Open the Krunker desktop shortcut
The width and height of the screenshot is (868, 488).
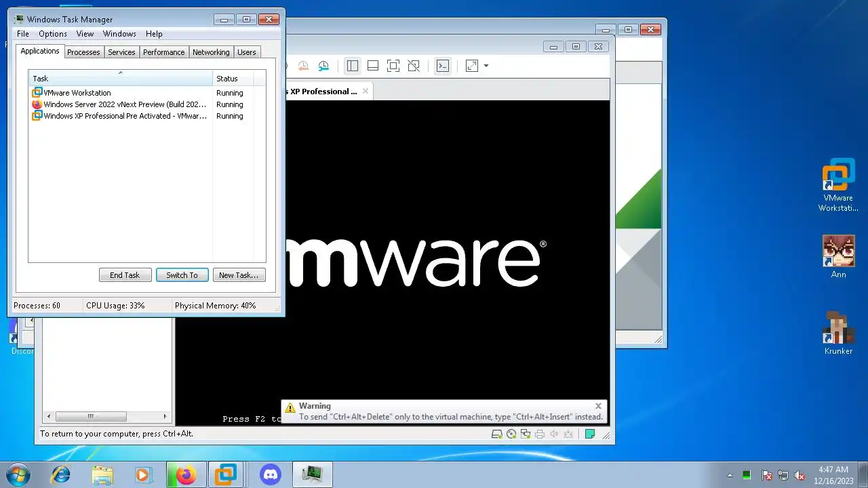point(838,333)
